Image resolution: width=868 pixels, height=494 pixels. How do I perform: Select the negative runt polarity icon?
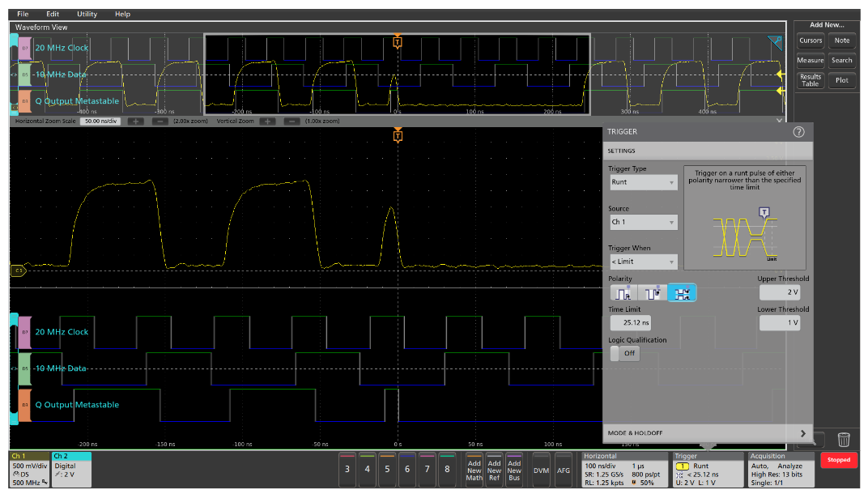653,293
